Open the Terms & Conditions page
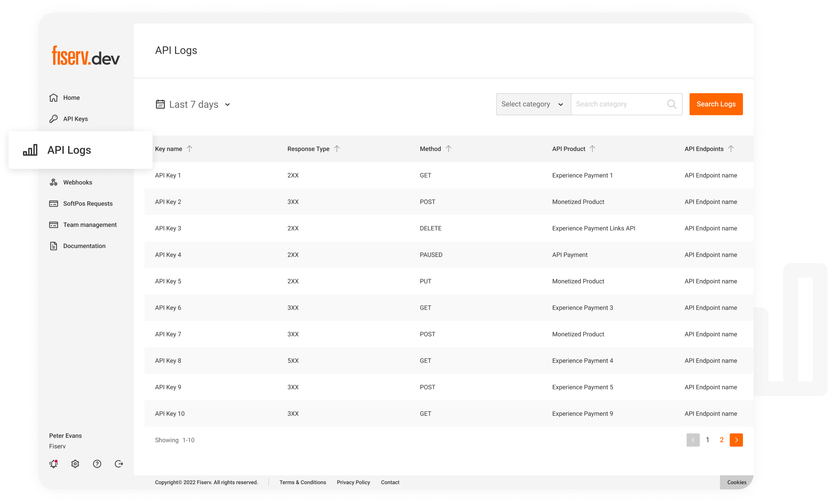Image resolution: width=835 pixels, height=504 pixels. [x=303, y=482]
